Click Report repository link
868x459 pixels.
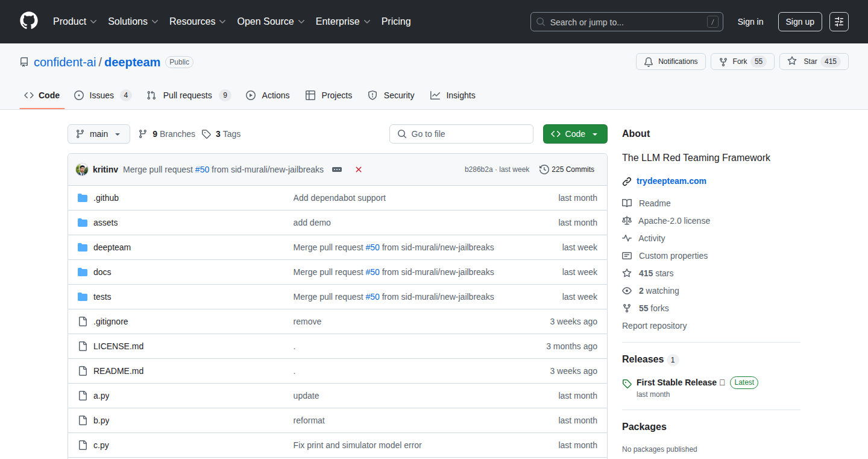click(x=655, y=326)
